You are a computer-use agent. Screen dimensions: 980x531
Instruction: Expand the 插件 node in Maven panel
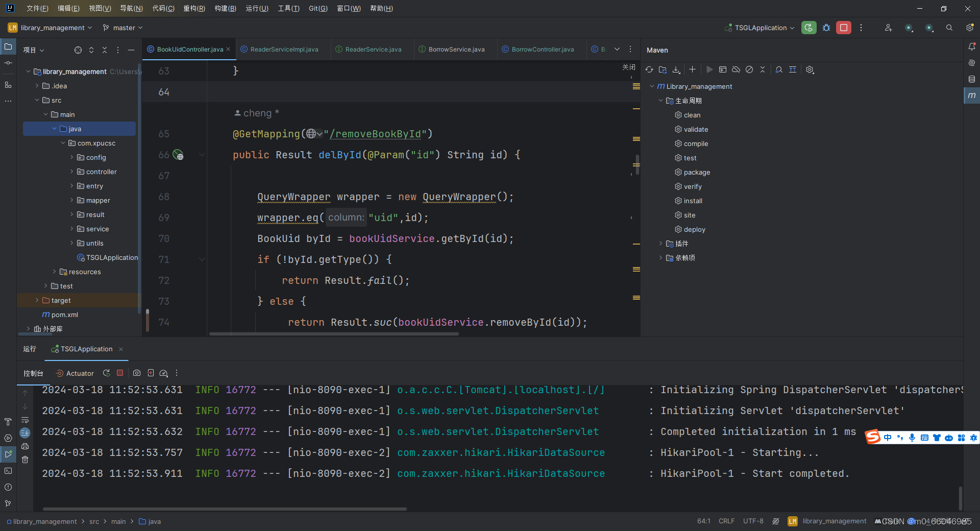pos(661,244)
